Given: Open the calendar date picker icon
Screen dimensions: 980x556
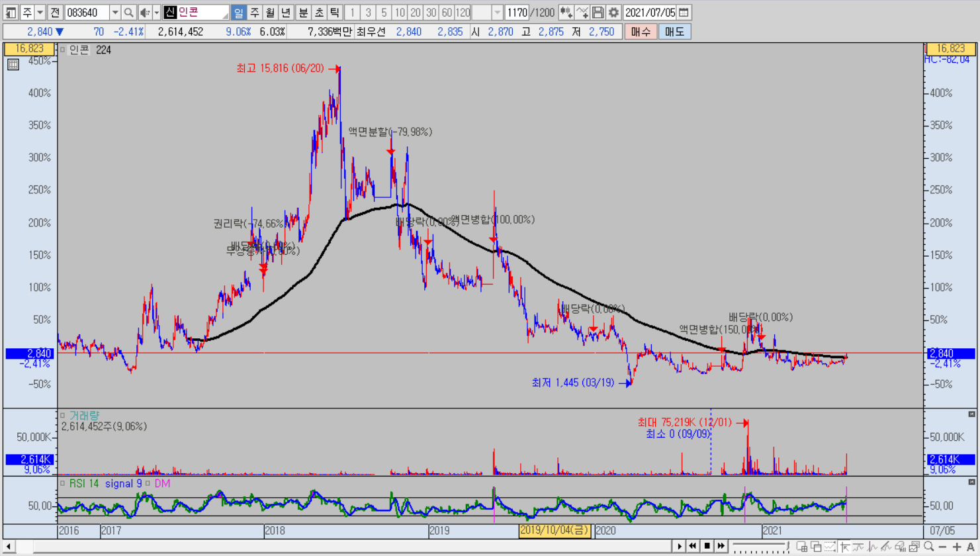Looking at the screenshot, I should 684,13.
